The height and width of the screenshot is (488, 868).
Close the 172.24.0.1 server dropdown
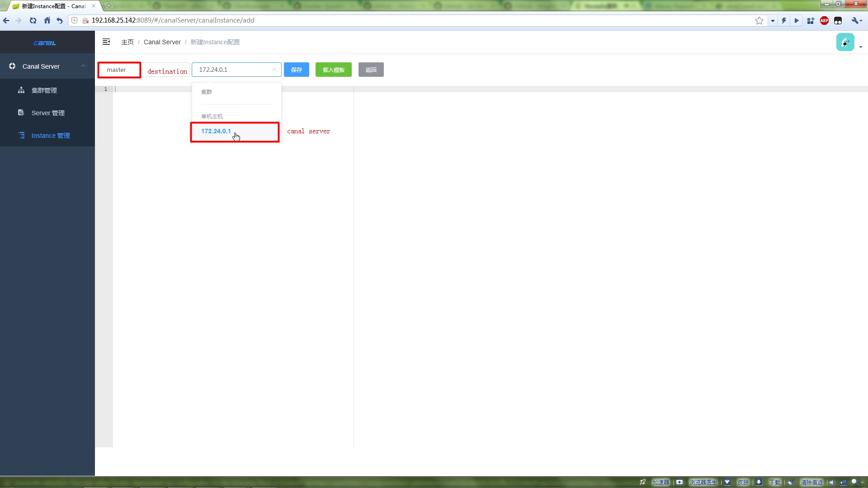click(274, 70)
